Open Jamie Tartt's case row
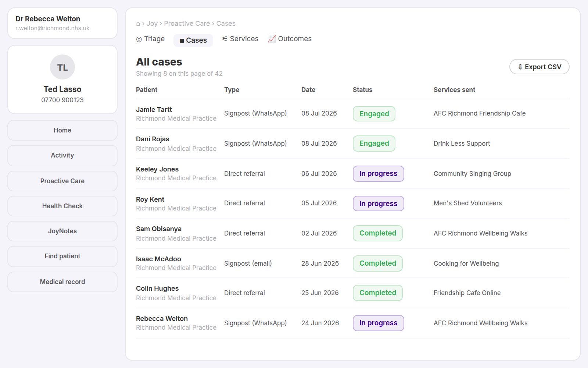This screenshot has width=588, height=368. pos(353,114)
